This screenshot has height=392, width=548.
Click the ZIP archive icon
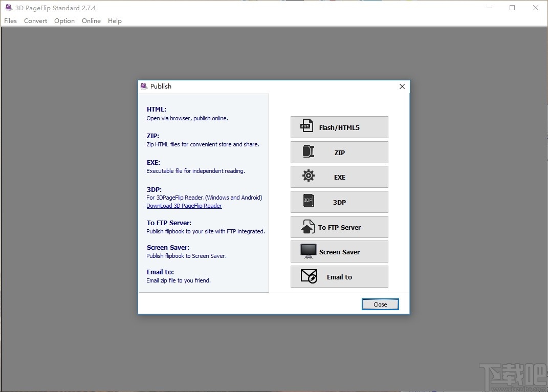308,151
